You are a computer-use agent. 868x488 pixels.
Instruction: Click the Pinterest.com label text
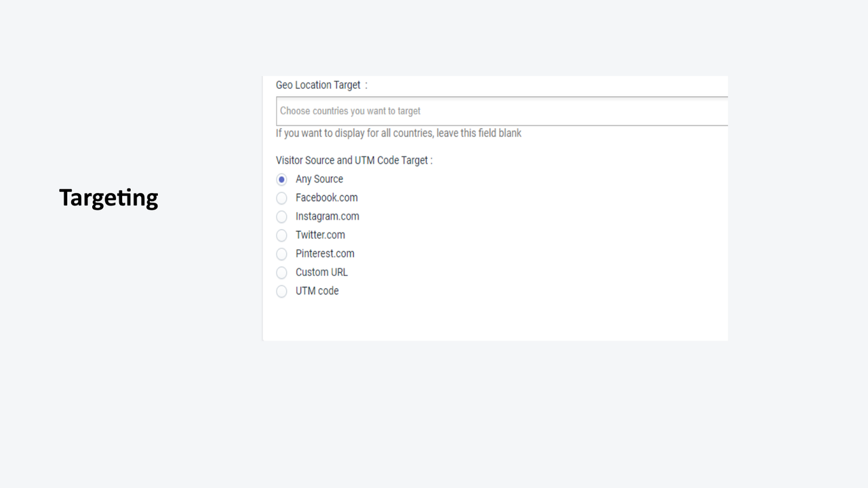coord(325,253)
